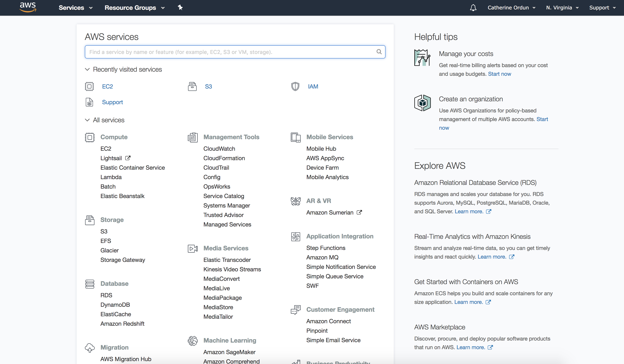Open the N. Virginia region dropdown
The width and height of the screenshot is (624, 364).
562,8
